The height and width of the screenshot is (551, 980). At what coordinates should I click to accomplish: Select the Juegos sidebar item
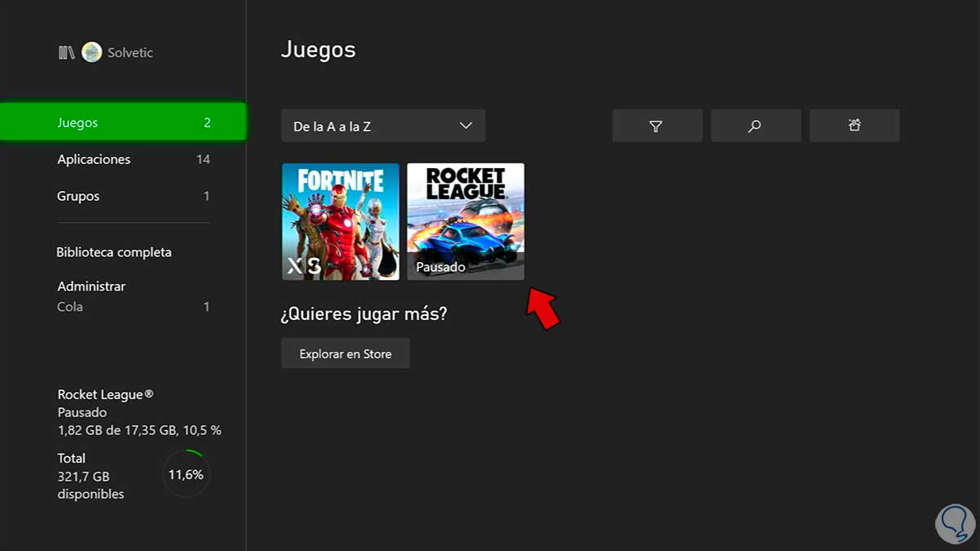click(x=122, y=122)
